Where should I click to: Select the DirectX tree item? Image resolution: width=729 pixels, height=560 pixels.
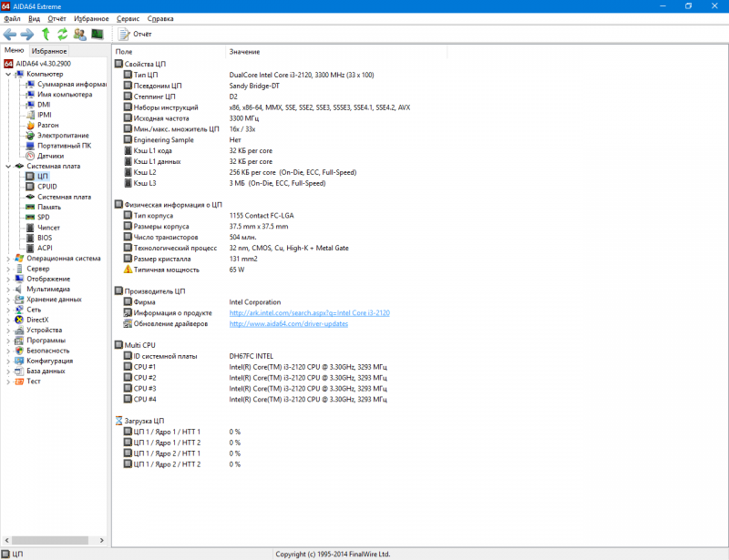coord(37,320)
